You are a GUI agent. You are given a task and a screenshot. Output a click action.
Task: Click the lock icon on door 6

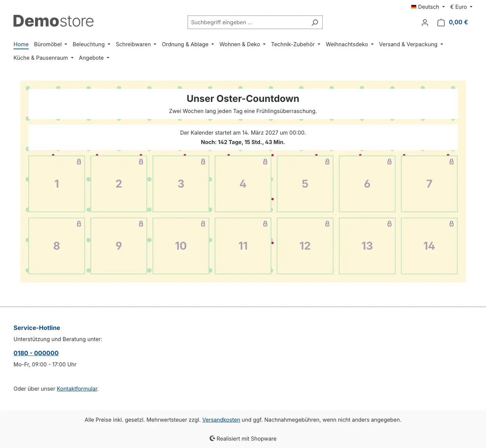pos(389,162)
